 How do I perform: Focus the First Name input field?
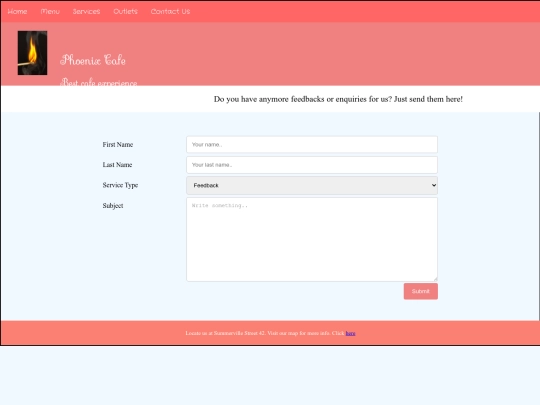pyautogui.click(x=312, y=144)
